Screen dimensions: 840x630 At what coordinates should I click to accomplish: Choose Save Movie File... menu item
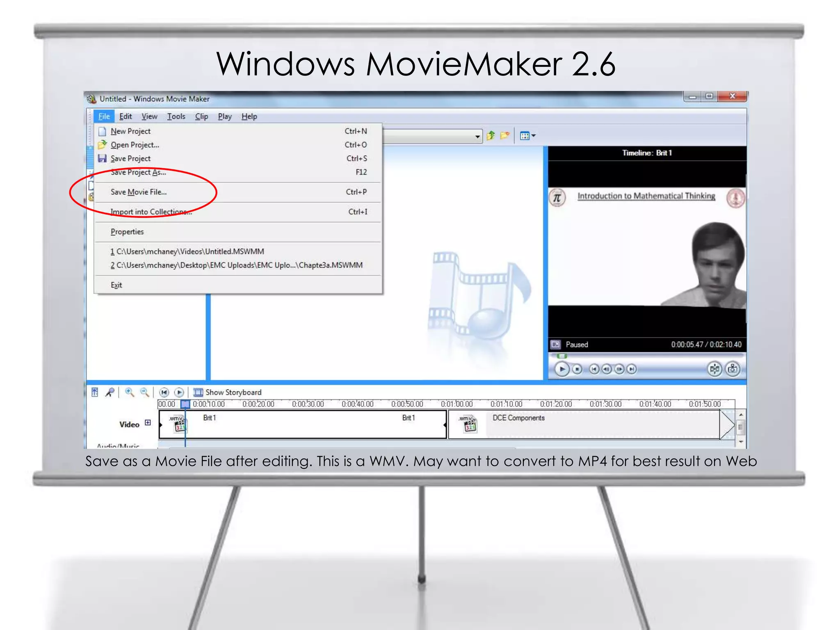[238, 192]
